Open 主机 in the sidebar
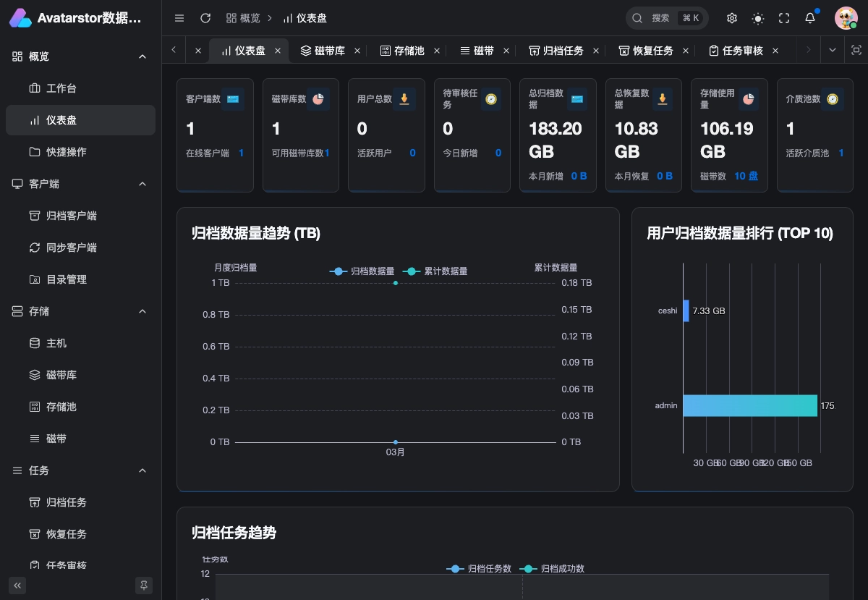Viewport: 868px width, 600px height. pyautogui.click(x=80, y=343)
